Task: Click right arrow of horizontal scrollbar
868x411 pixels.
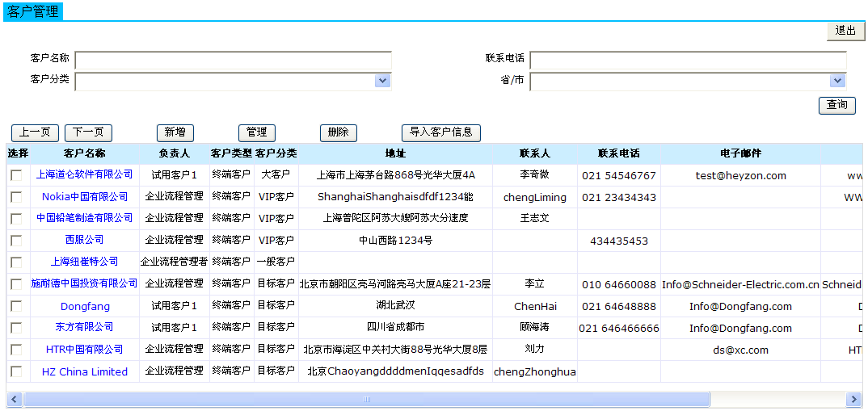Action: (x=853, y=400)
